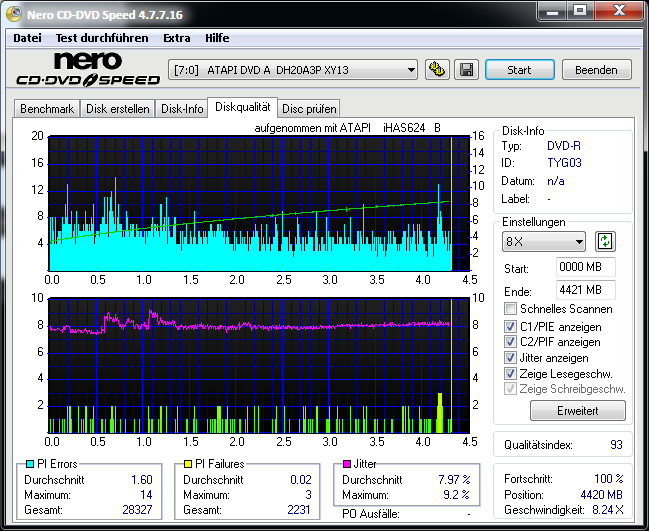
Task: Toggle Jitter anzeigen checkbox
Action: (x=510, y=358)
